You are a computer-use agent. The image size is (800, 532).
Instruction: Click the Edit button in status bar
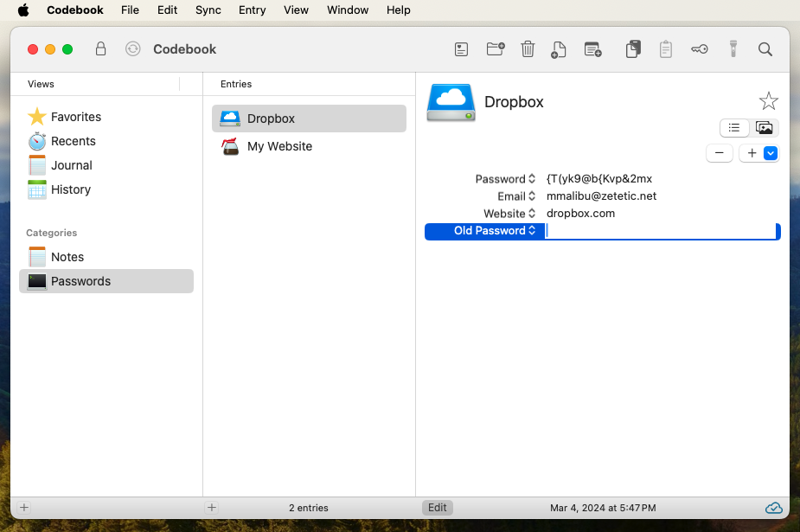point(438,508)
